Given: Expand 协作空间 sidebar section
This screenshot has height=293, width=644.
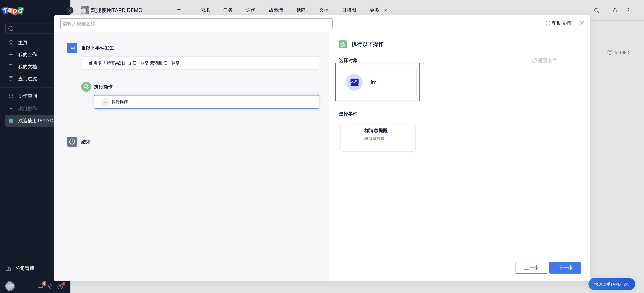Looking at the screenshot, I should click(27, 96).
